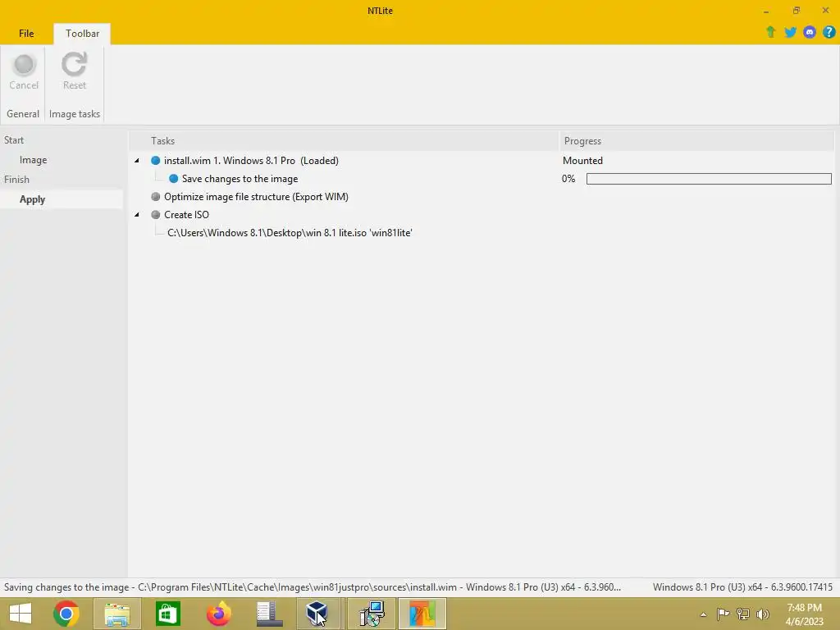Click the 'Mounted' progress status
Screen dimensions: 840x630
(x=582, y=160)
